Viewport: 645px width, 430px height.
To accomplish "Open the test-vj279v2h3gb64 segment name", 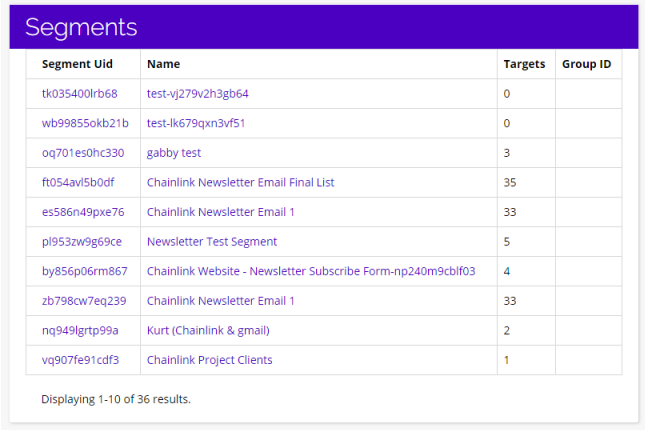I will (197, 94).
